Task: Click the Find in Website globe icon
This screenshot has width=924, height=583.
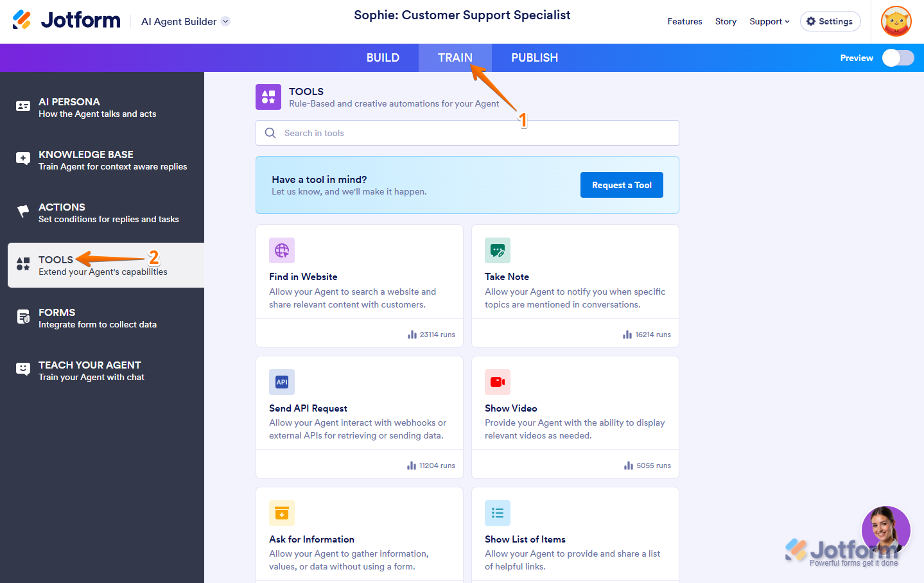Action: (282, 250)
